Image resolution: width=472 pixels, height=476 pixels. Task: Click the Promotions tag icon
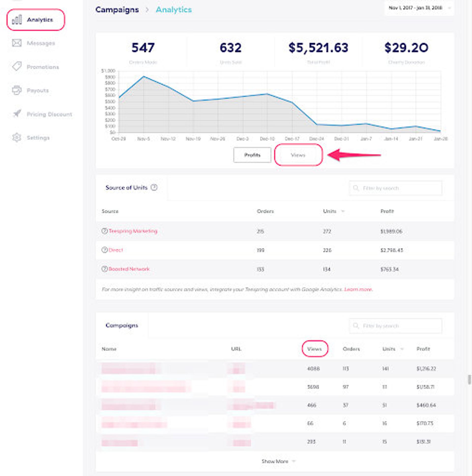(x=17, y=66)
